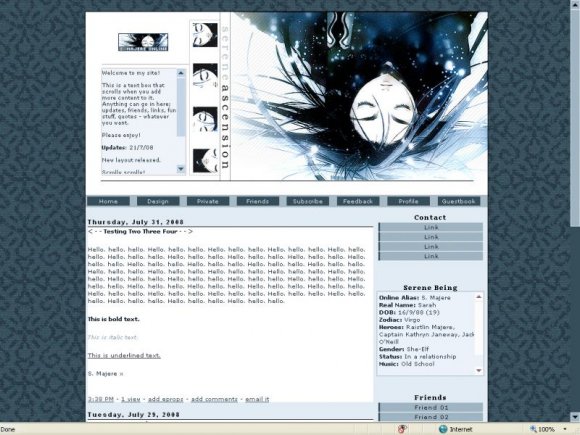Click the third Link under Contact
The width and height of the screenshot is (580, 435).
[x=431, y=246]
